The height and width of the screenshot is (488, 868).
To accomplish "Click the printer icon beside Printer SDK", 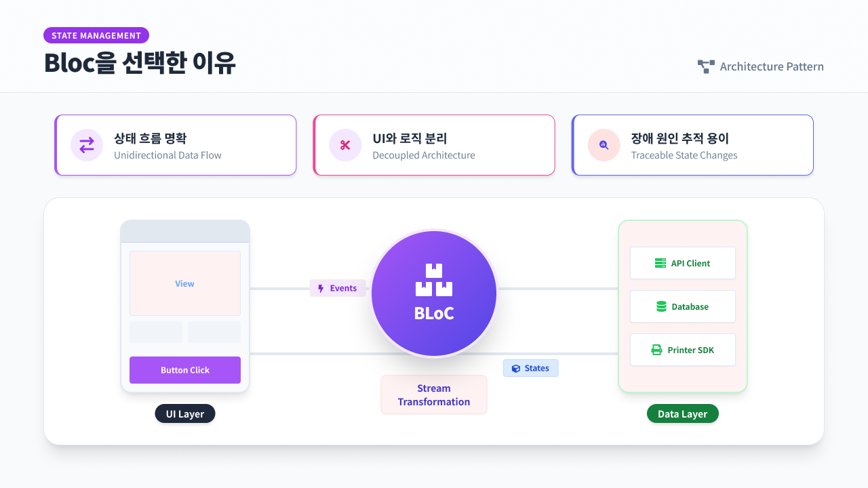I will pos(656,350).
